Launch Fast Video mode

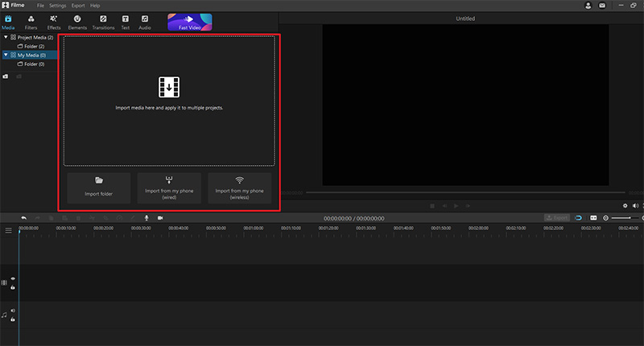[x=190, y=23]
